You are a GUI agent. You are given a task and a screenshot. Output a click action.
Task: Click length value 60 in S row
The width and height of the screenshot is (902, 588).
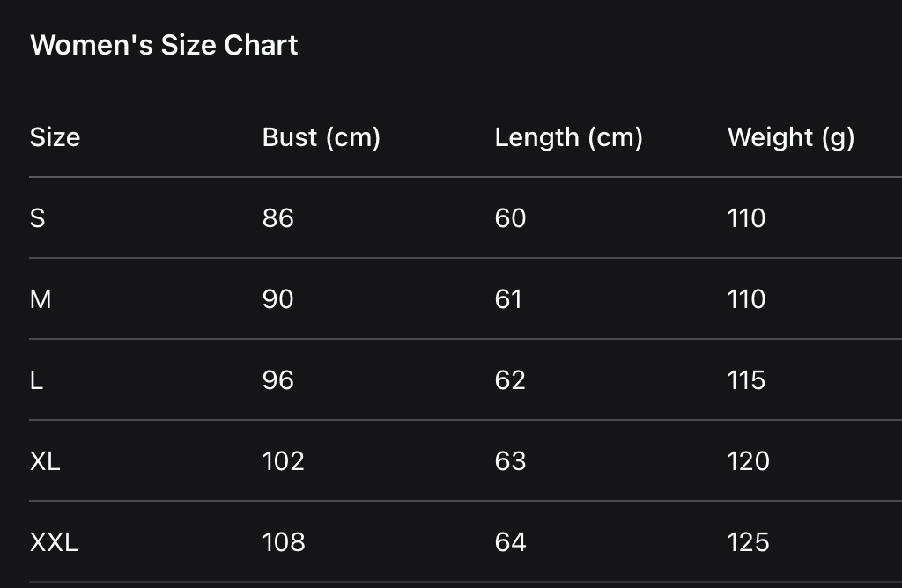pos(510,218)
